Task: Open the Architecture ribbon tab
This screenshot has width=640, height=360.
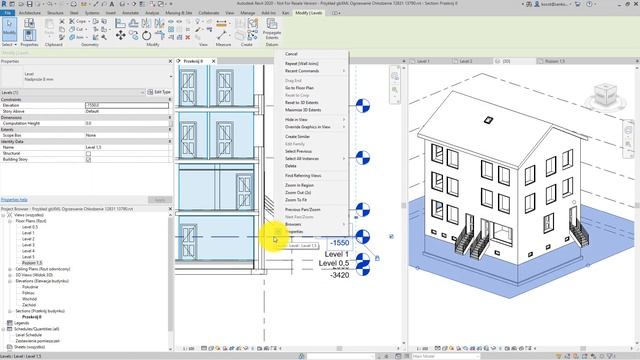Action: tap(30, 13)
